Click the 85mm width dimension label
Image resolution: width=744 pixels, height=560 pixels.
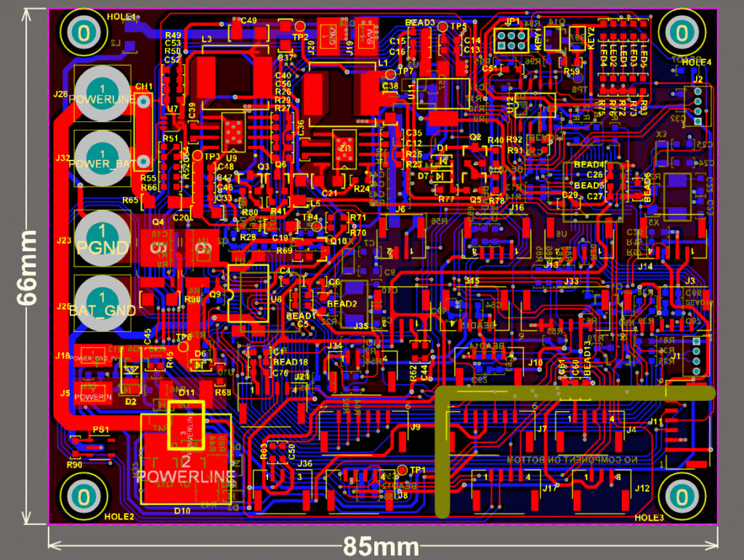[382, 546]
